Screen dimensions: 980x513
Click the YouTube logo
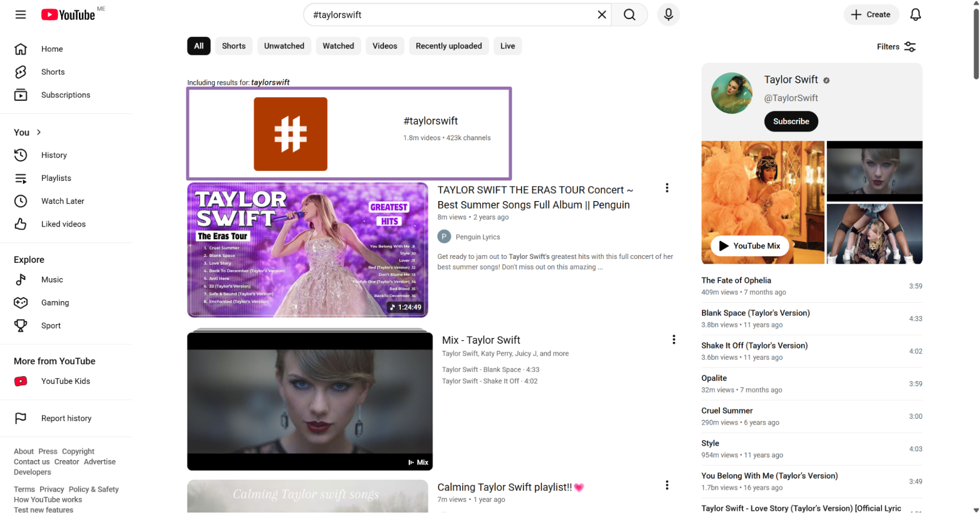pos(68,15)
